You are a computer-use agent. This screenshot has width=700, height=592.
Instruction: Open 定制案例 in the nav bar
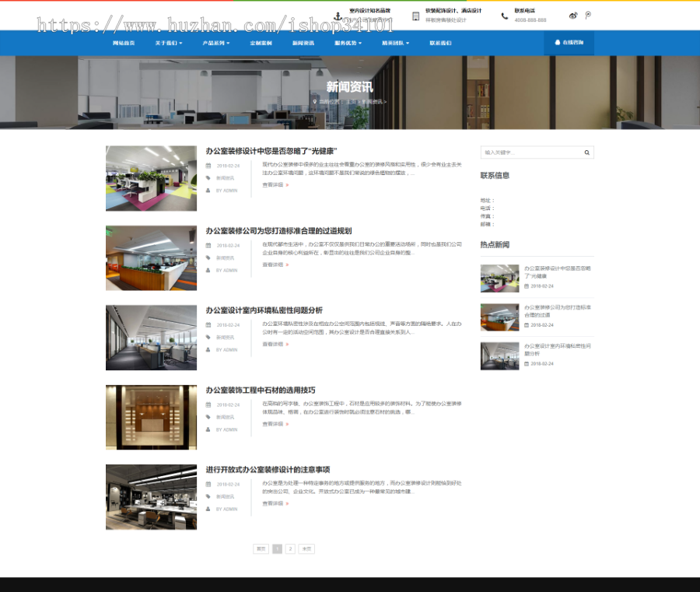pyautogui.click(x=261, y=44)
